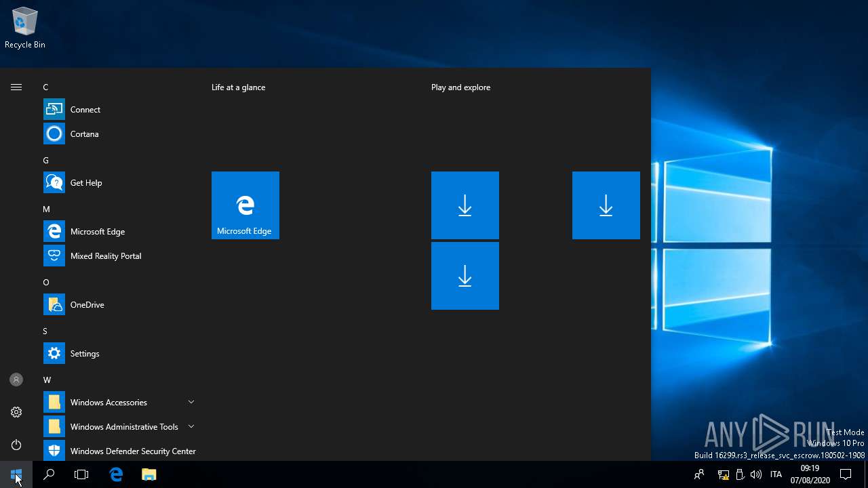Expand Windows Administrative Tools chevron
Screen dimensions: 868x488
point(191,426)
